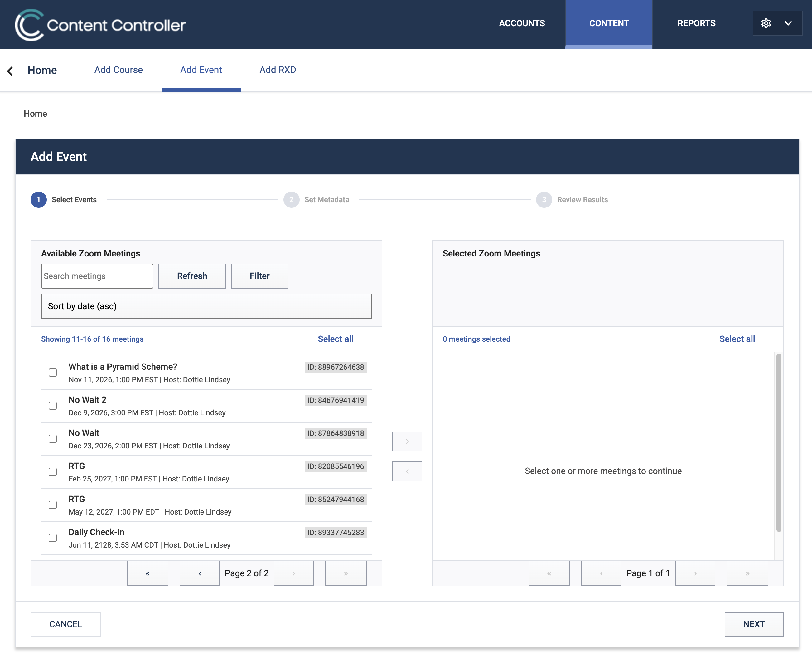Go to previous page of available meetings
Viewport: 812px width, 654px height.
coord(200,573)
